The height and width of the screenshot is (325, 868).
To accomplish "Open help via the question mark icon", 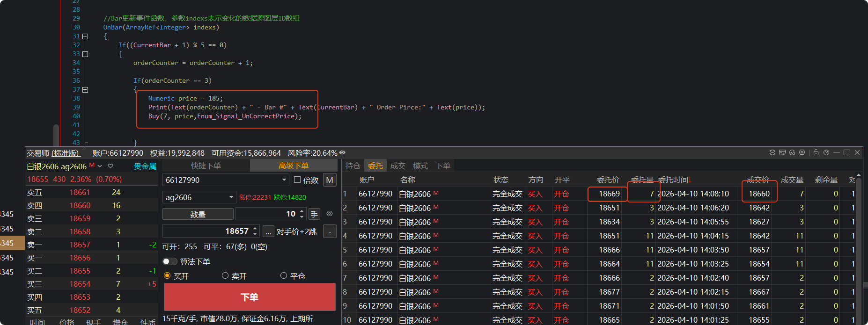I will coord(826,152).
